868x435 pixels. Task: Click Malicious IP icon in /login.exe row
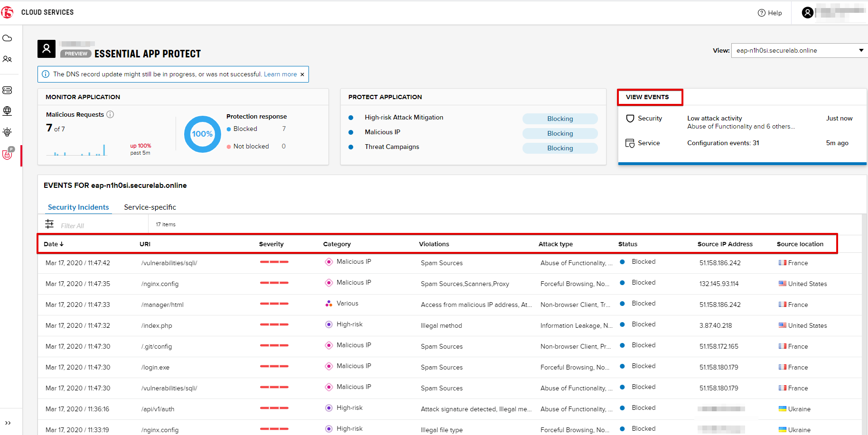[328, 366]
